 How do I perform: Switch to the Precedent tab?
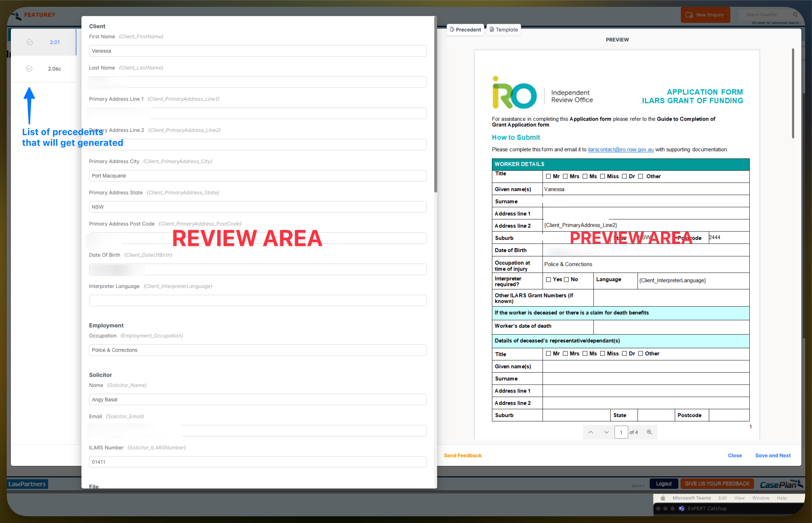465,29
